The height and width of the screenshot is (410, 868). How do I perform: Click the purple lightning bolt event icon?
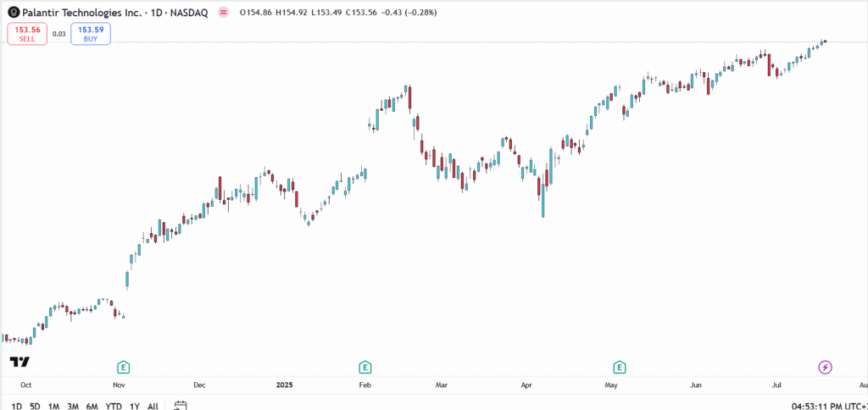pyautogui.click(x=825, y=367)
